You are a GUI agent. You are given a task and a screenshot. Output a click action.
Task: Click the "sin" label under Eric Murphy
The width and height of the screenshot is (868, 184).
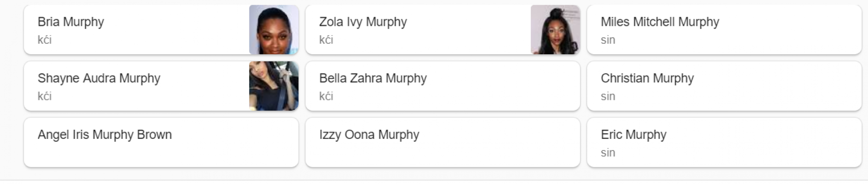point(608,153)
